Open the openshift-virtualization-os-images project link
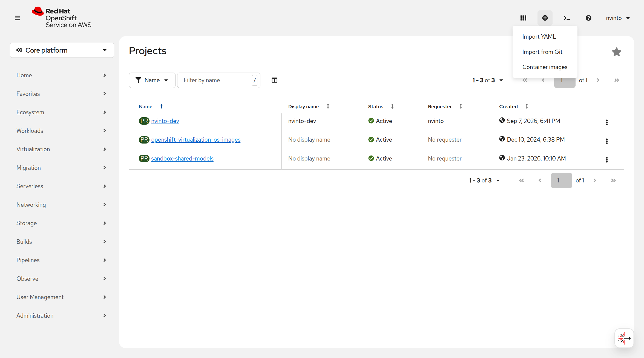 coord(196,139)
